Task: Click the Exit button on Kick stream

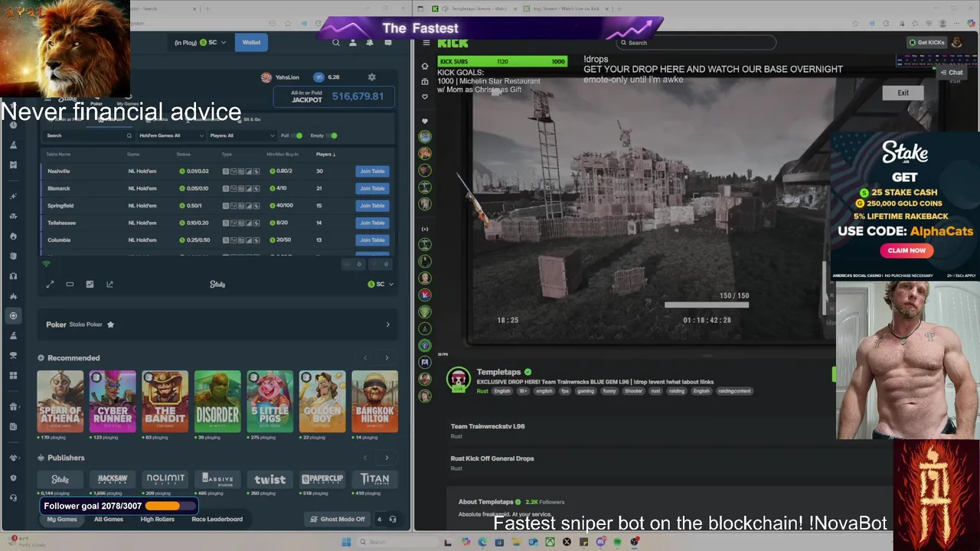Action: point(903,93)
